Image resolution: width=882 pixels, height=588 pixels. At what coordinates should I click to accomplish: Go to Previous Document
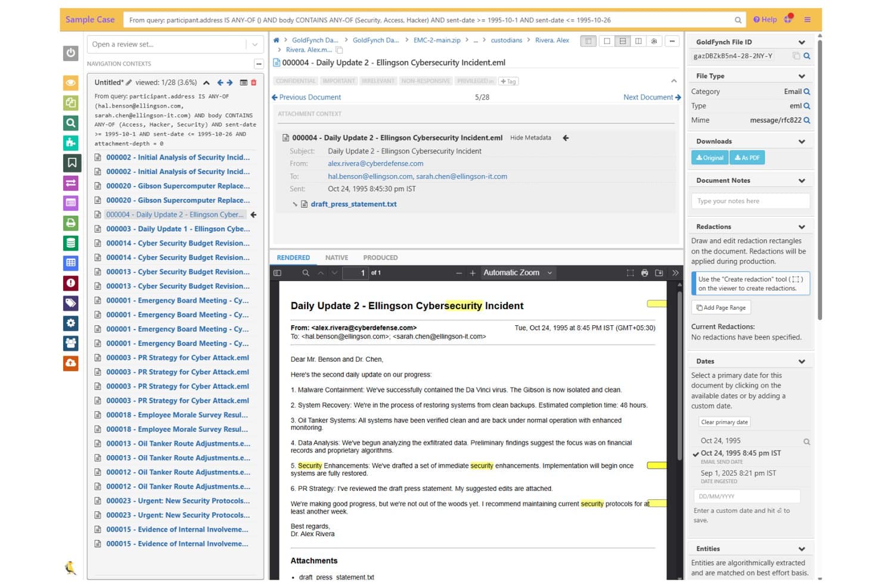click(x=306, y=97)
